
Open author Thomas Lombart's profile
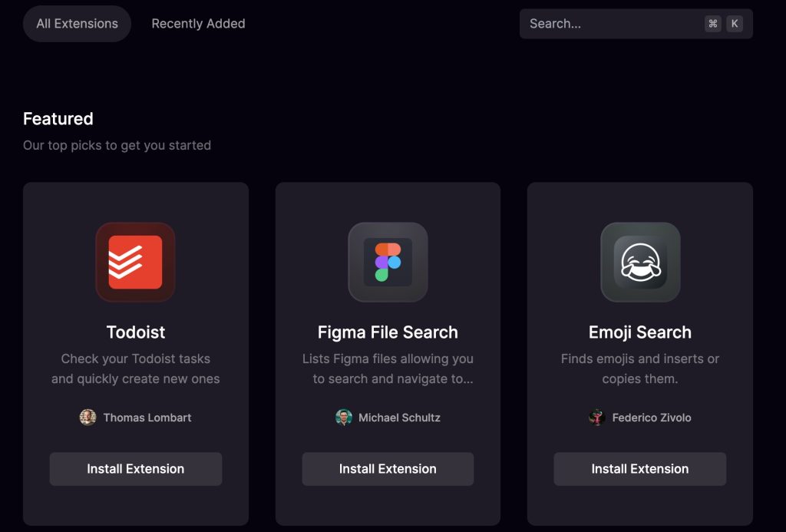coord(147,418)
